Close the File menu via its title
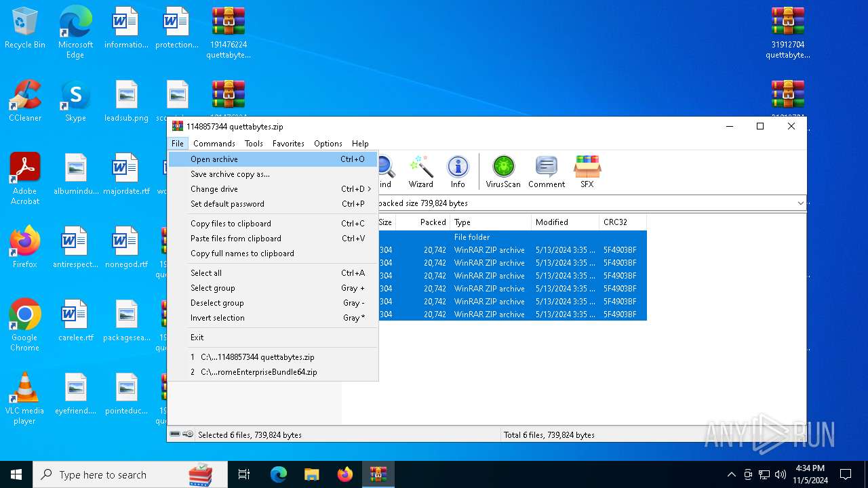 177,144
